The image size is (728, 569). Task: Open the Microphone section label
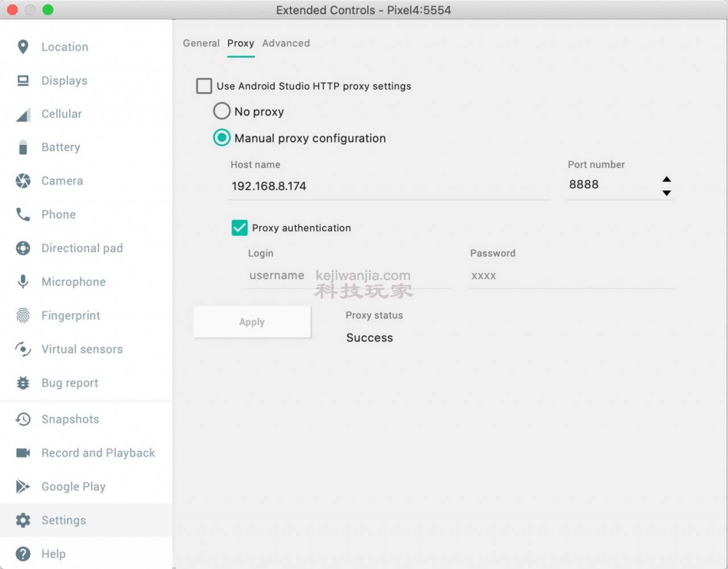point(73,282)
